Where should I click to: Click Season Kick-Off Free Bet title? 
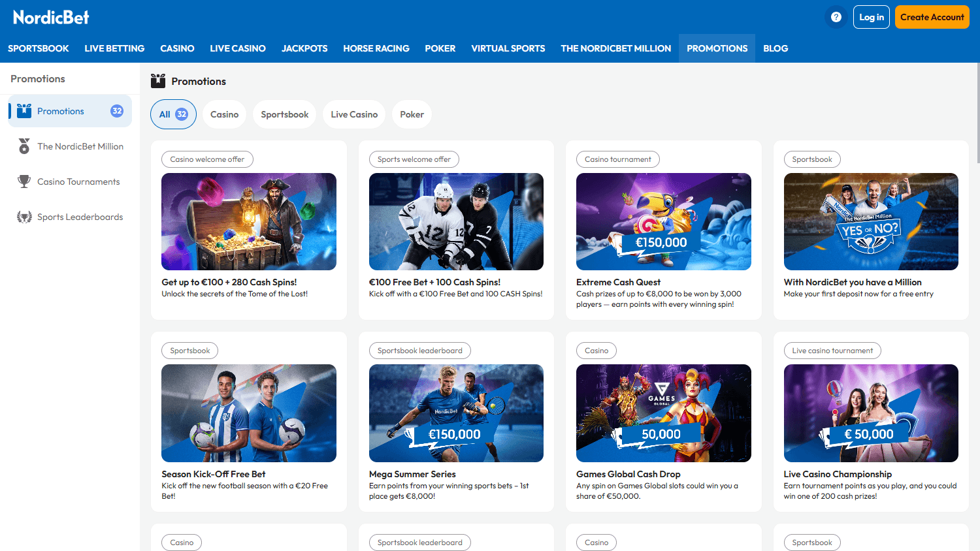(214, 474)
